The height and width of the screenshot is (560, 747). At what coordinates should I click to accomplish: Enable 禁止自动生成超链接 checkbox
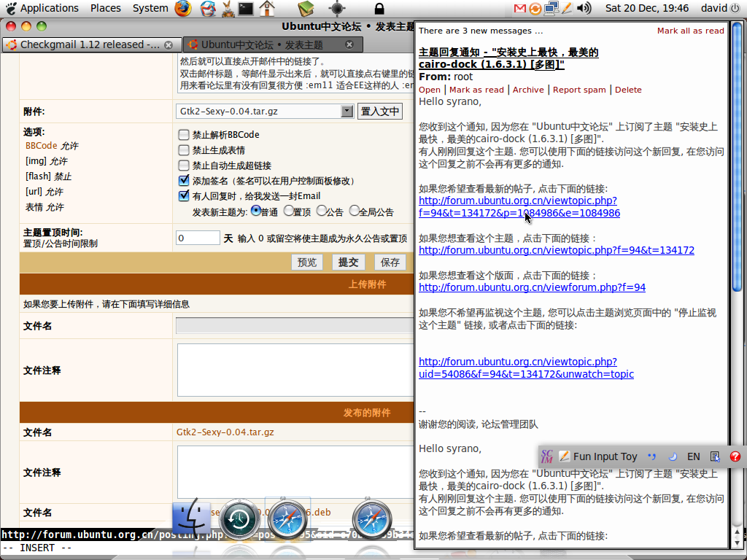coord(183,166)
